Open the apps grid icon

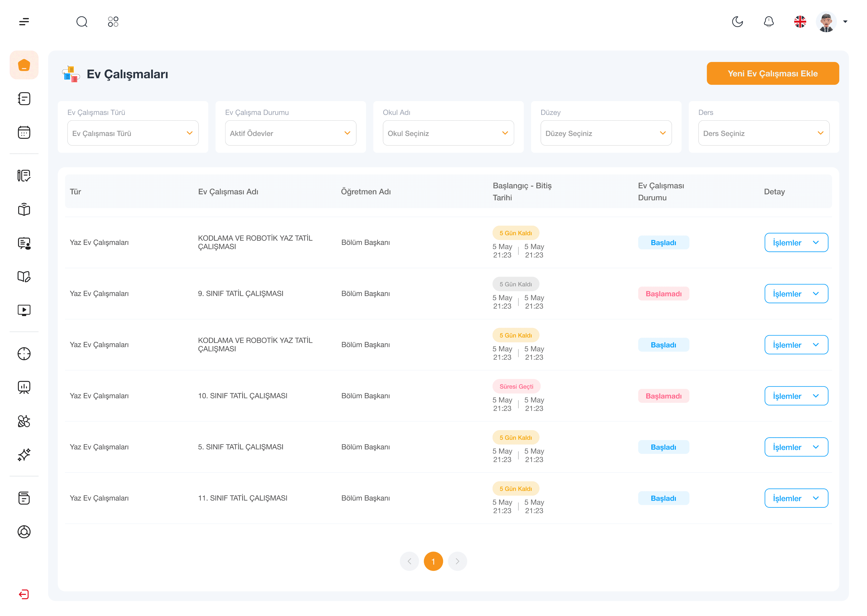click(113, 22)
